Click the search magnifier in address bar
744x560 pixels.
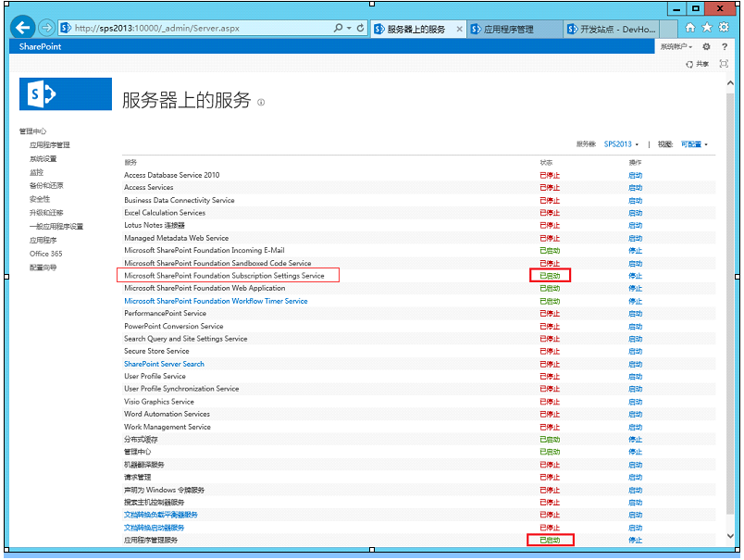coord(338,28)
